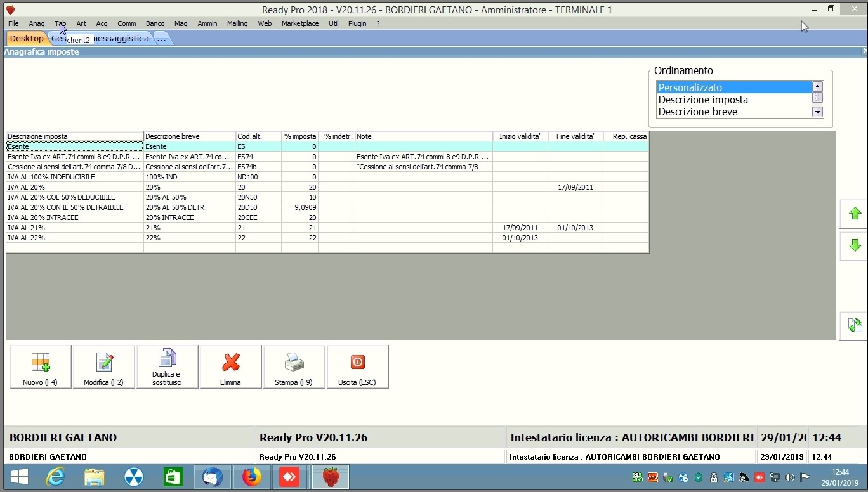
Task: Click the Cod.alt. column header
Action: point(258,136)
